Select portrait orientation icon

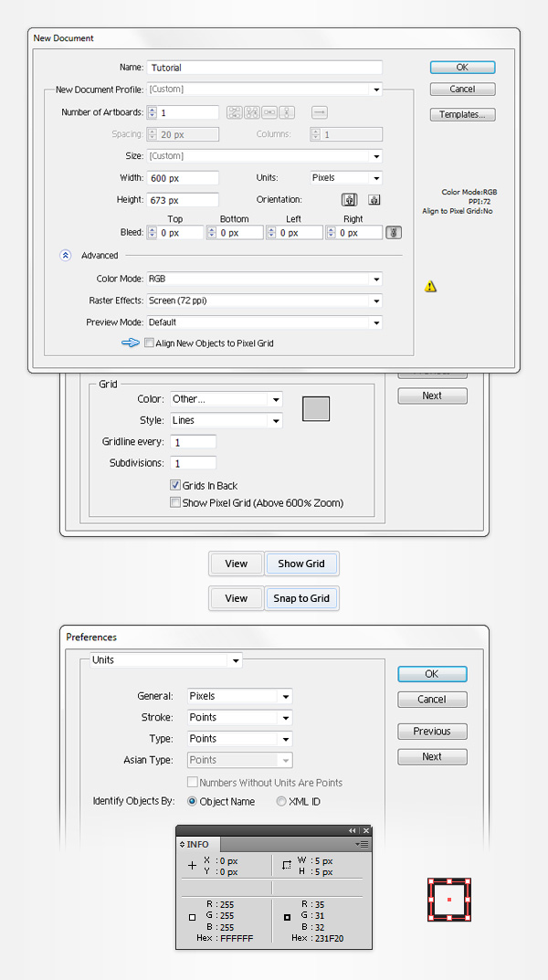coord(349,200)
